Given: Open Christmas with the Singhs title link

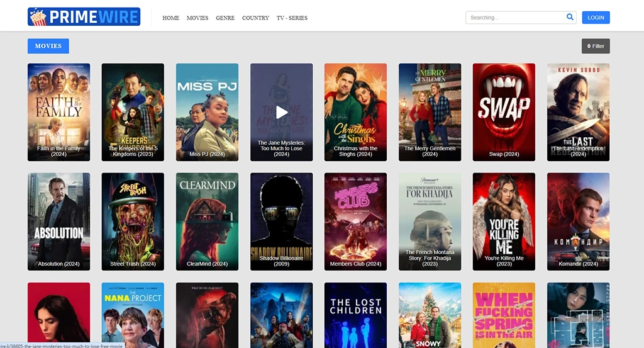Looking at the screenshot, I should coord(355,151).
